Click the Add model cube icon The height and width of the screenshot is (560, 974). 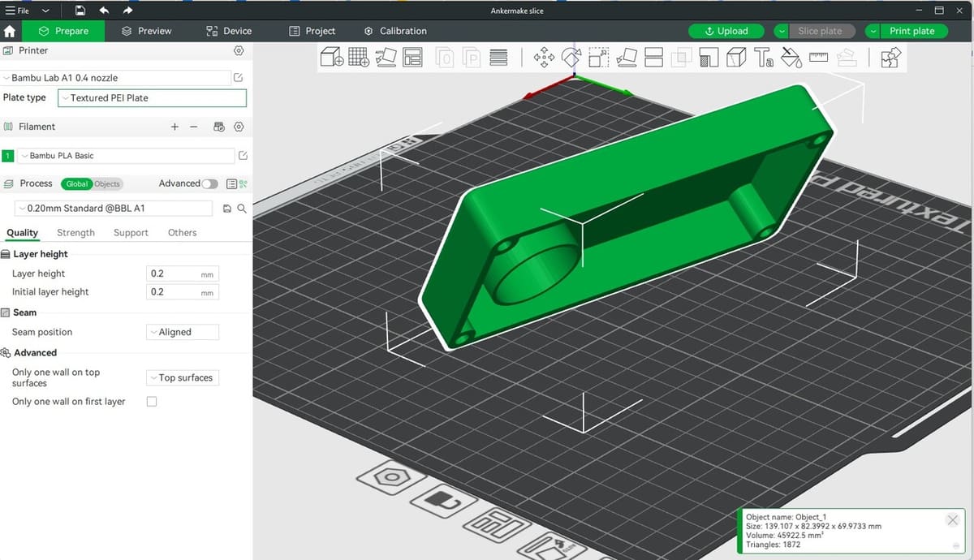tap(331, 58)
